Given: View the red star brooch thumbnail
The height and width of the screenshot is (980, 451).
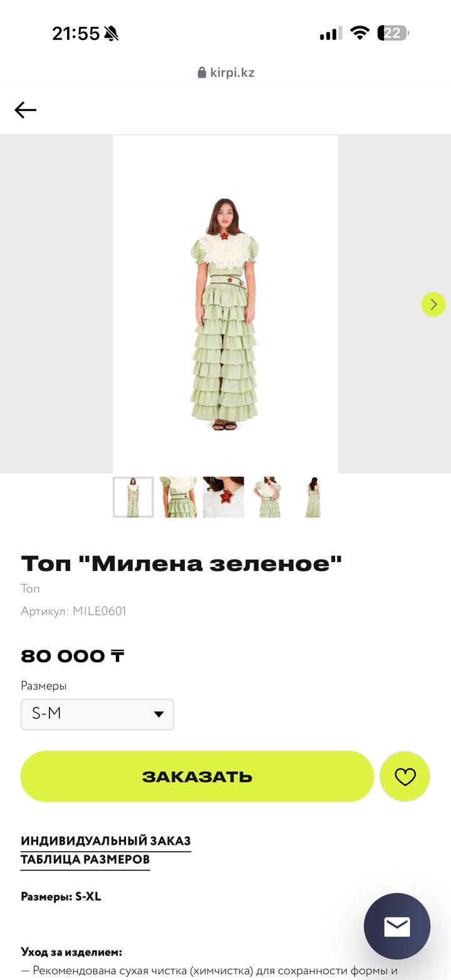Looking at the screenshot, I should [224, 498].
